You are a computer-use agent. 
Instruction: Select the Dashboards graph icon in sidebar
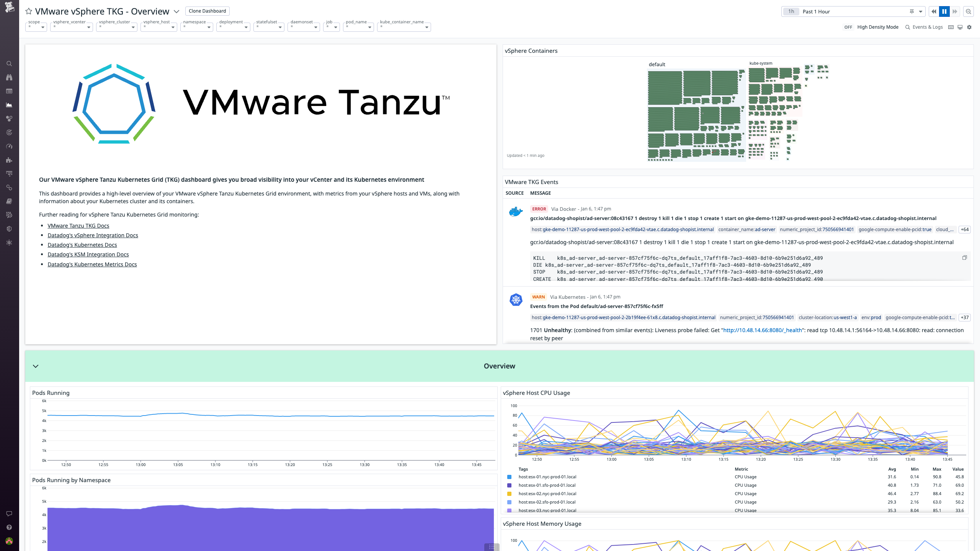click(9, 105)
